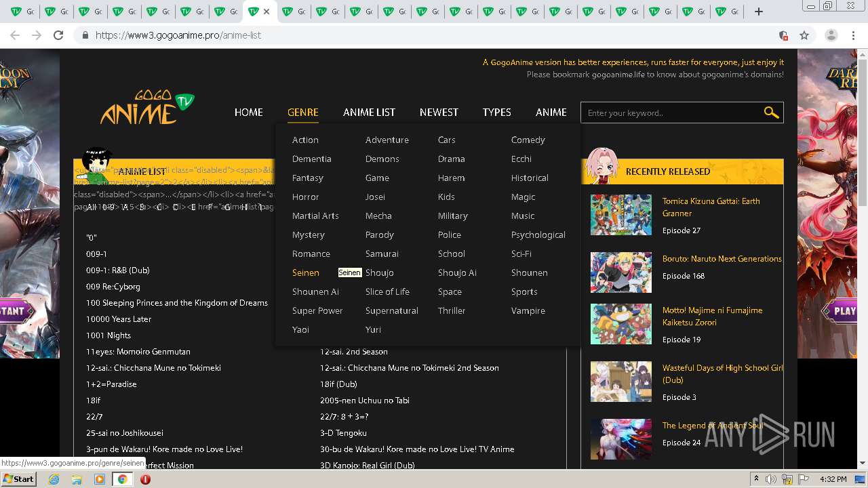
Task: Close the active browser tab
Action: click(x=267, y=12)
